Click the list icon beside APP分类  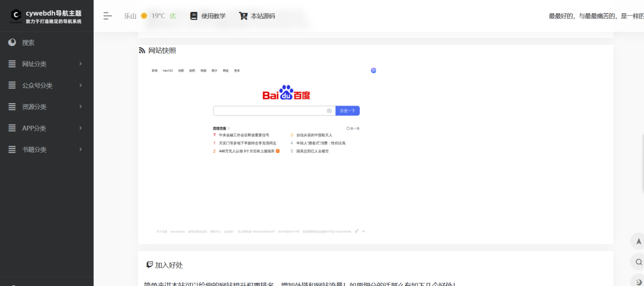click(x=13, y=128)
